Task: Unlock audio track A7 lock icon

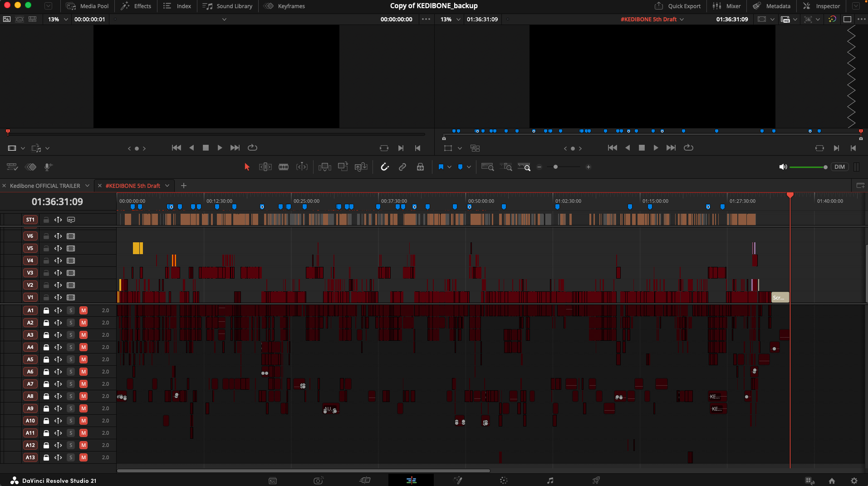Action: [46, 384]
